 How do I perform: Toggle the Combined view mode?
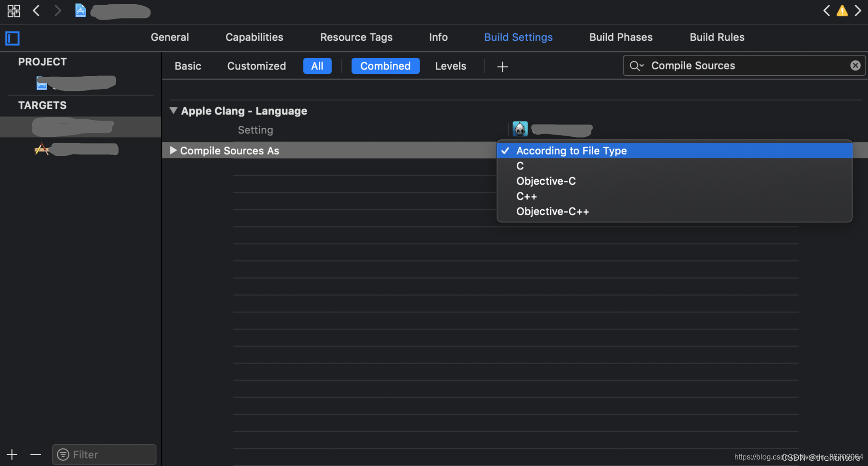pos(385,66)
